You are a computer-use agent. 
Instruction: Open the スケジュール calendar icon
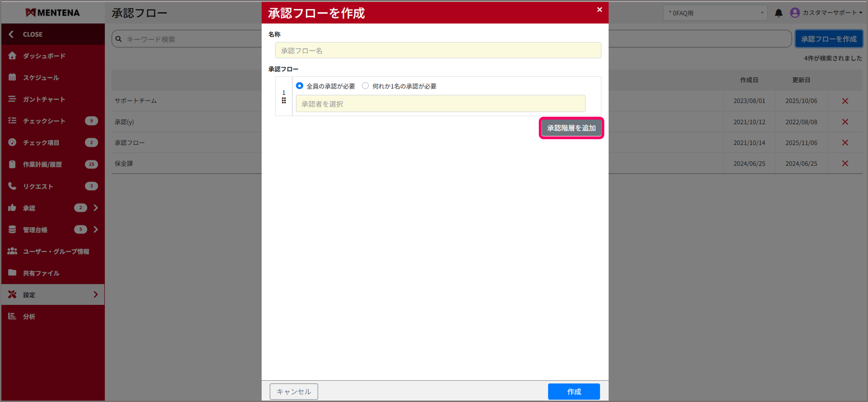pos(12,77)
